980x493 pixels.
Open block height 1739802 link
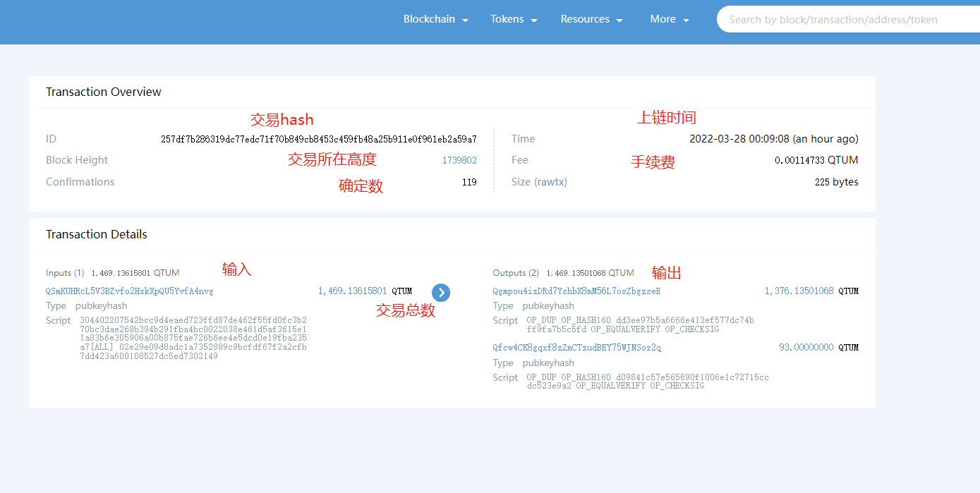click(459, 161)
